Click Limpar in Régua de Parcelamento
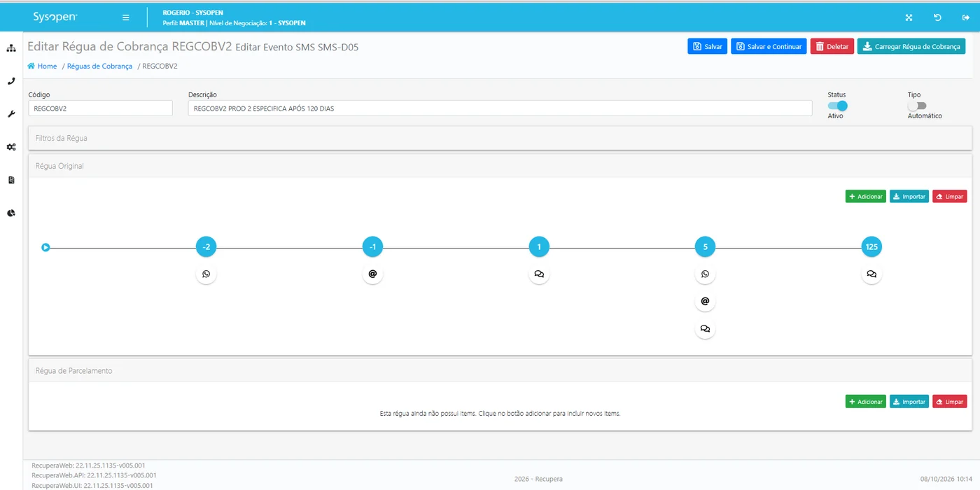980x490 pixels. point(949,402)
